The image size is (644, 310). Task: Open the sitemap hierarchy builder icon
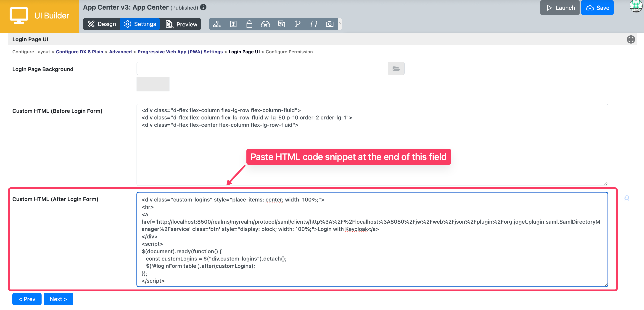[x=217, y=24]
